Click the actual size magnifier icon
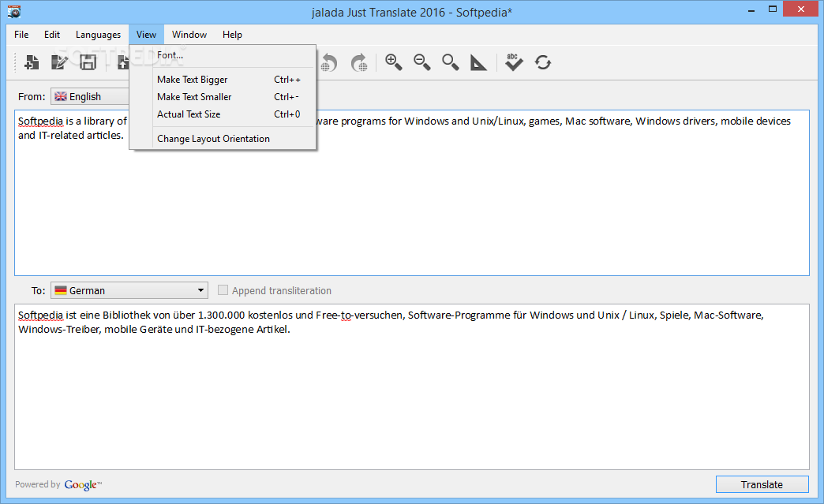This screenshot has width=824, height=504. 451,62
